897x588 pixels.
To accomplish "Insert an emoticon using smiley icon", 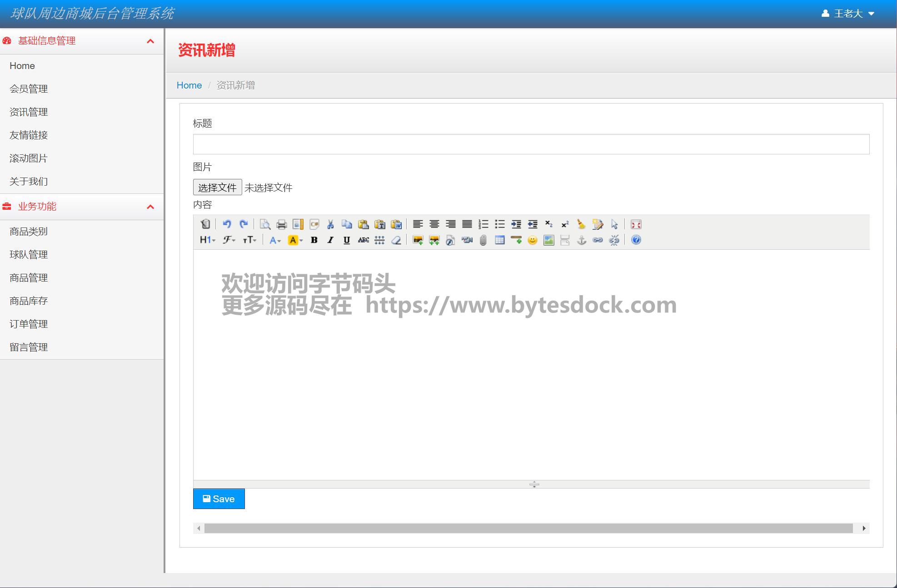I will (x=532, y=240).
